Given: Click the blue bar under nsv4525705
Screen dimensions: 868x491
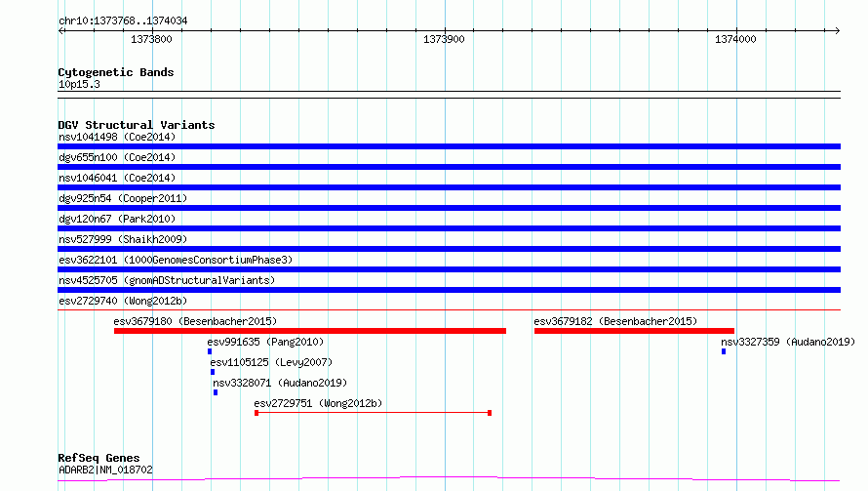Looking at the screenshot, I should pos(449,290).
